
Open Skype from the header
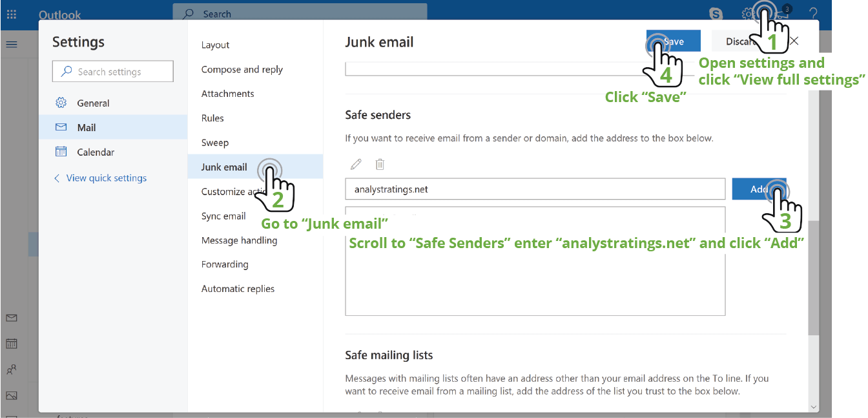pyautogui.click(x=716, y=14)
